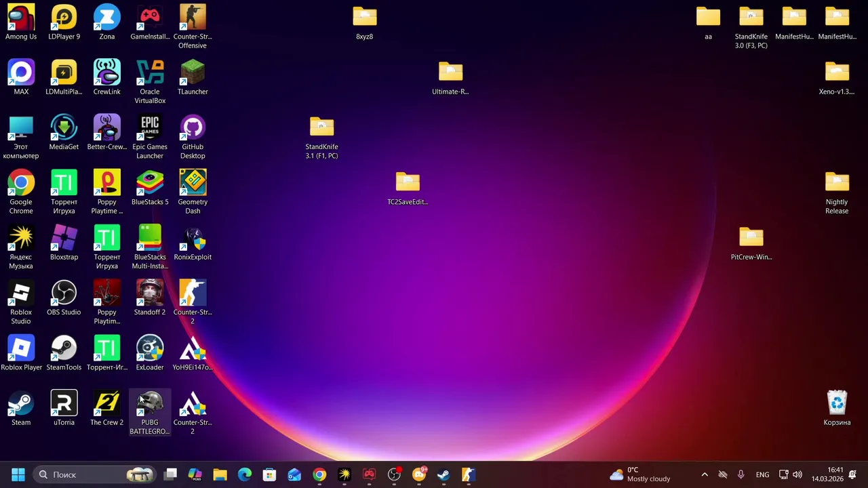Select the 8xyz8 folder

(x=365, y=23)
